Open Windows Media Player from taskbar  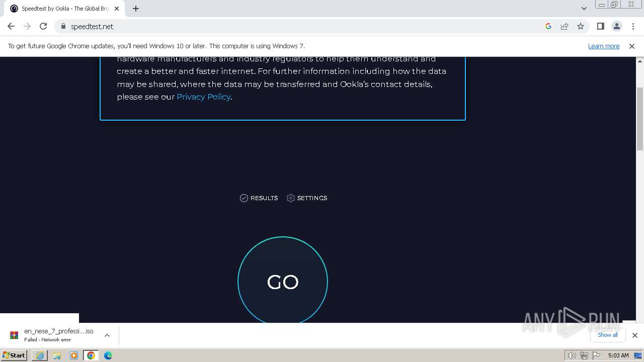74,355
